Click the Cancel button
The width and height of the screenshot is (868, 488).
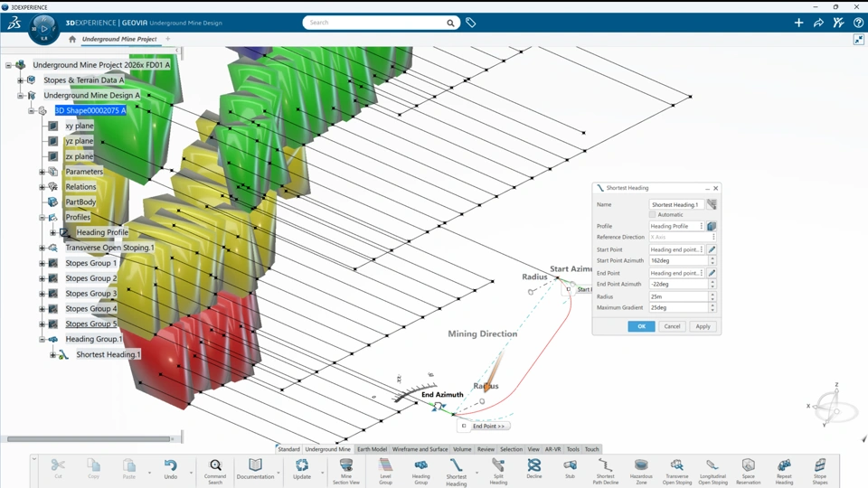[x=672, y=326]
